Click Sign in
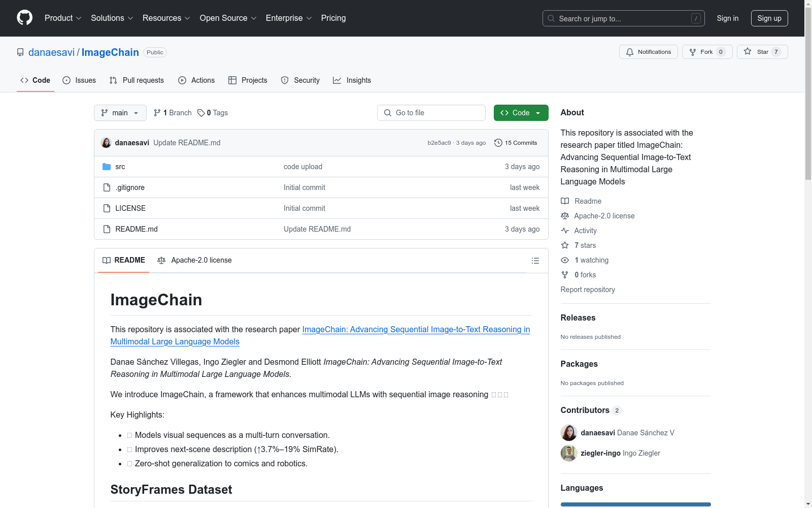The image size is (812, 508). pos(728,18)
